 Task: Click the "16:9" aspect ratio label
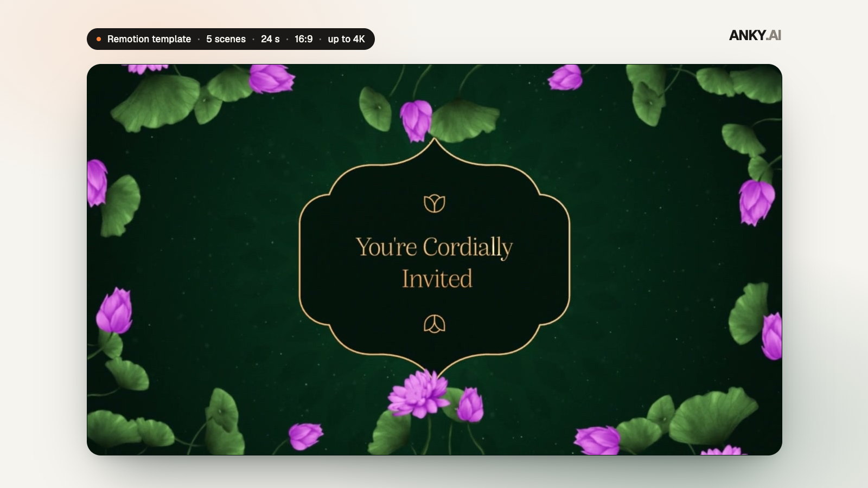(x=303, y=39)
